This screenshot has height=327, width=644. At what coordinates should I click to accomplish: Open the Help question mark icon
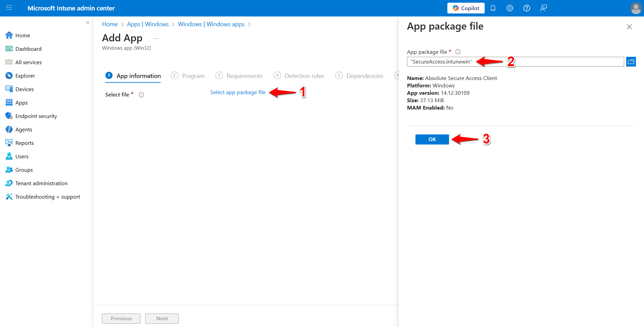click(x=527, y=8)
